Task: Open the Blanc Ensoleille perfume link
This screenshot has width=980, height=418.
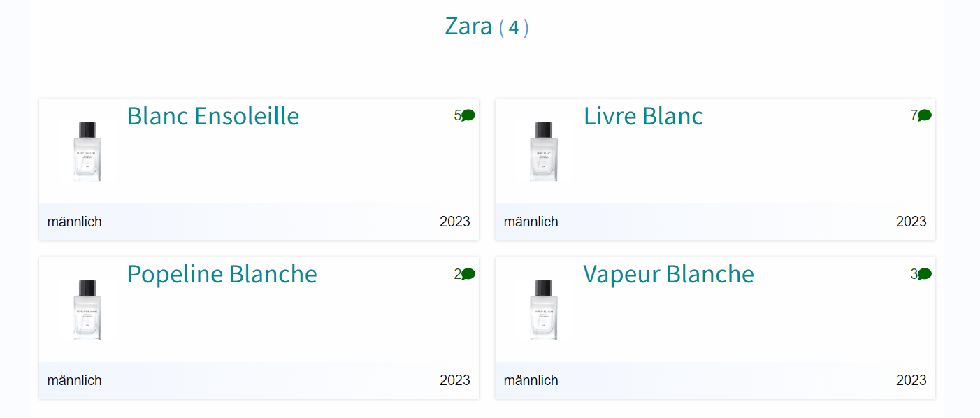Action: click(x=213, y=116)
